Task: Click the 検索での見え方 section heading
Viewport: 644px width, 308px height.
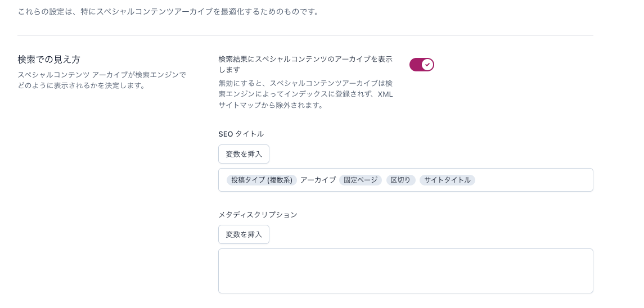Action: (49, 60)
